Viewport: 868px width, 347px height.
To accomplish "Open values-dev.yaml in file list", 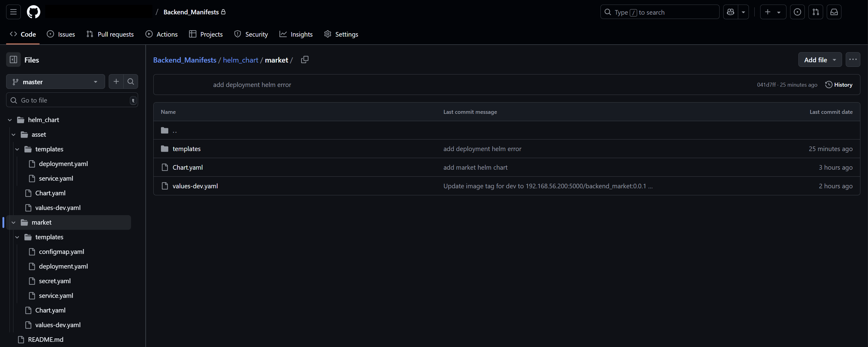I will 195,186.
